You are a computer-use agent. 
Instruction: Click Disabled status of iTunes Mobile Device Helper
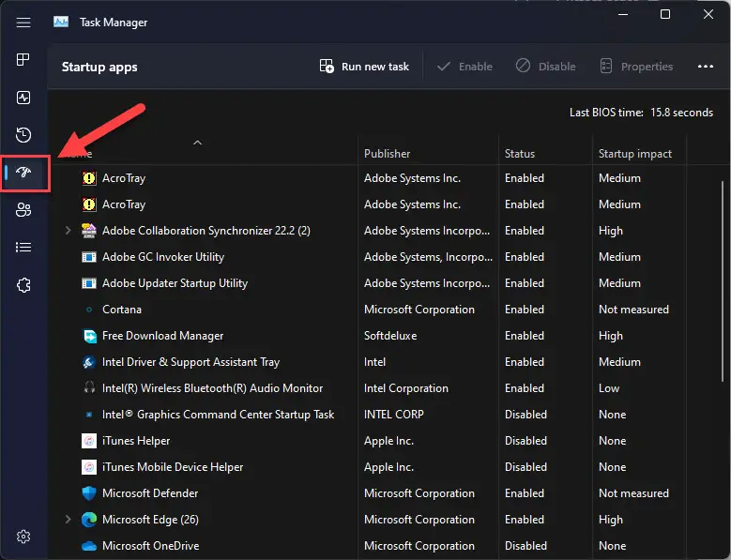(x=525, y=467)
